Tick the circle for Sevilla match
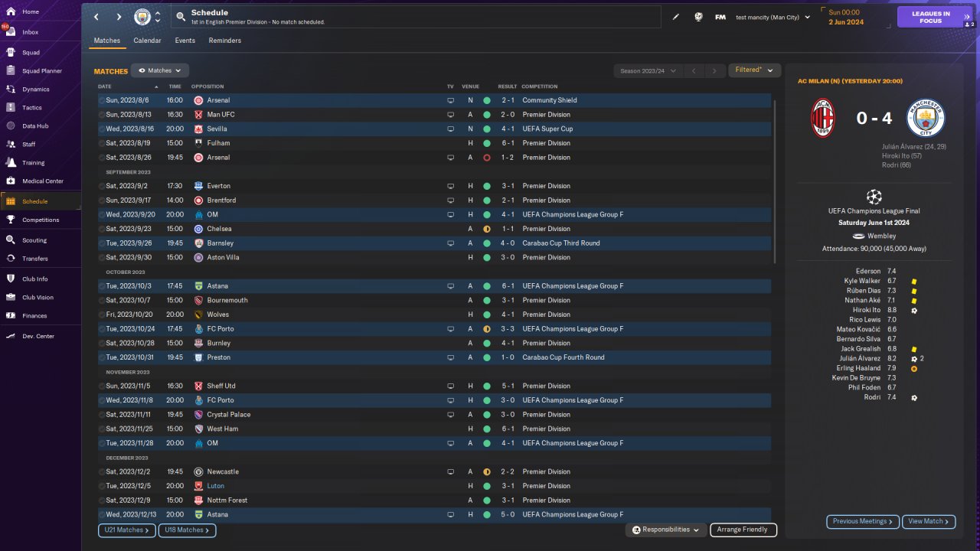The image size is (980, 551). pos(102,129)
